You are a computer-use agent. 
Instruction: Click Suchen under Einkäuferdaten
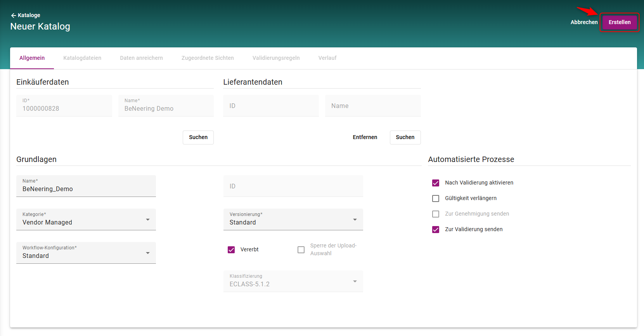tap(198, 137)
